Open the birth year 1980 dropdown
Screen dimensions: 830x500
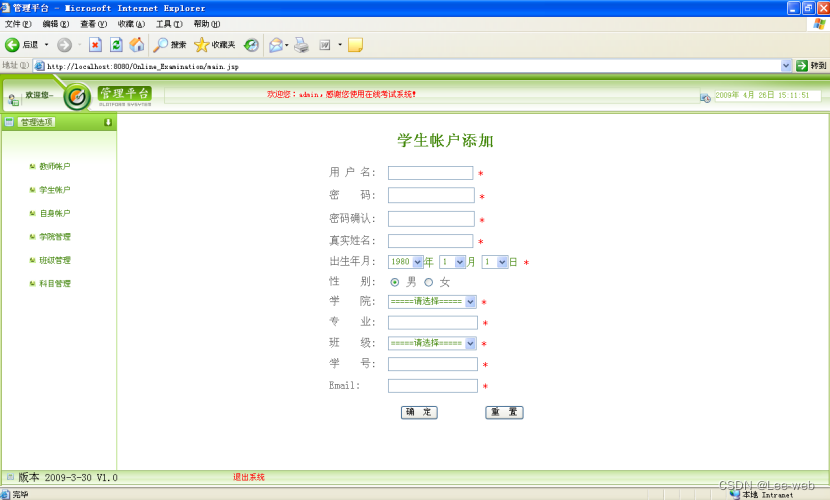tap(405, 262)
